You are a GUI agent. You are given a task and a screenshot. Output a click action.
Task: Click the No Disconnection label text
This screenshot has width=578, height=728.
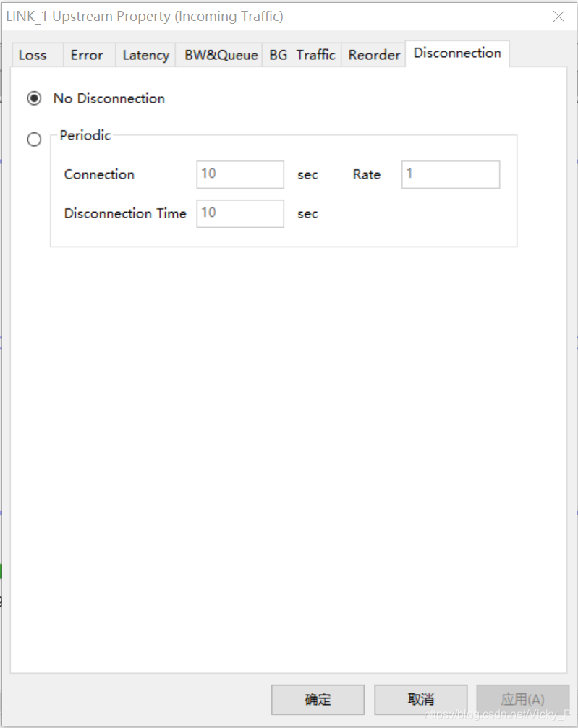pyautogui.click(x=109, y=98)
